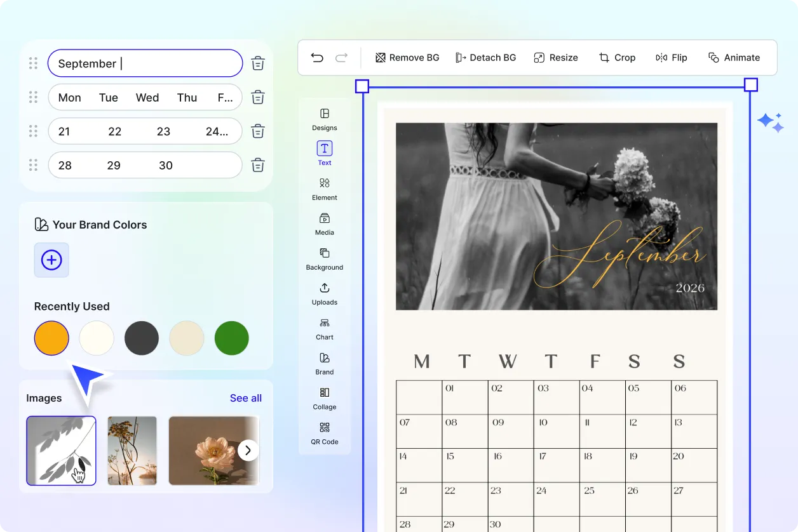Click the 21 22 23 24 field
Image resolution: width=798 pixels, height=532 pixels.
click(145, 131)
